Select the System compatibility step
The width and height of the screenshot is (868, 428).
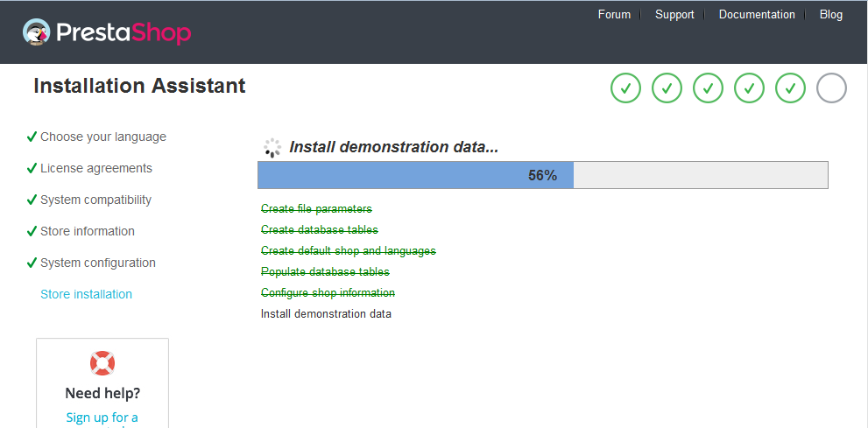(x=95, y=200)
